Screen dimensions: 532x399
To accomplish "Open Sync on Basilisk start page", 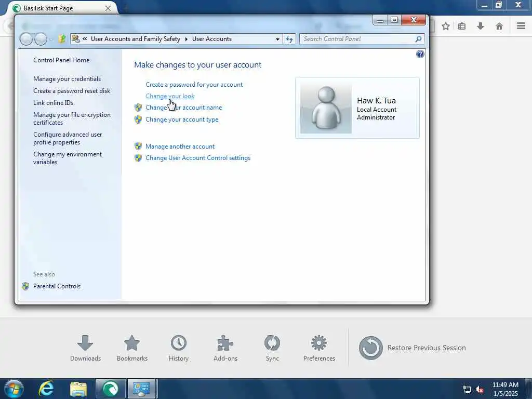I will [x=272, y=348].
